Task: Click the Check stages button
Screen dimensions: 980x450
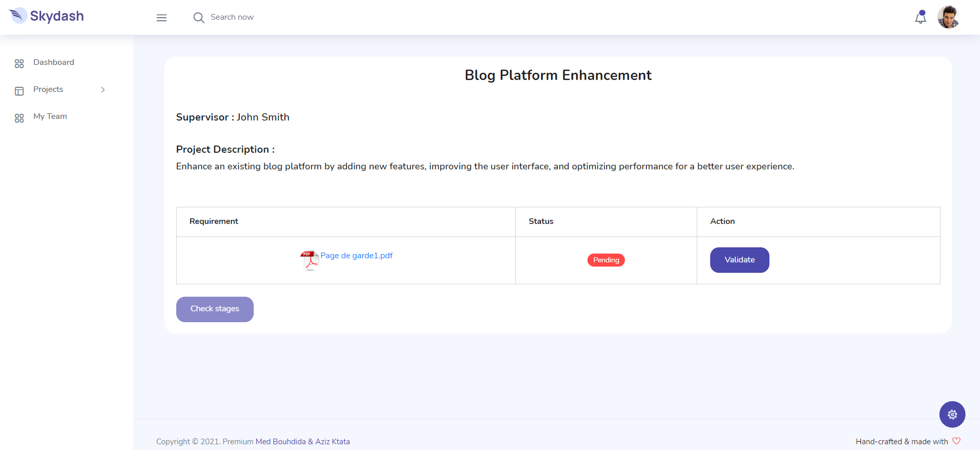Action: [215, 309]
